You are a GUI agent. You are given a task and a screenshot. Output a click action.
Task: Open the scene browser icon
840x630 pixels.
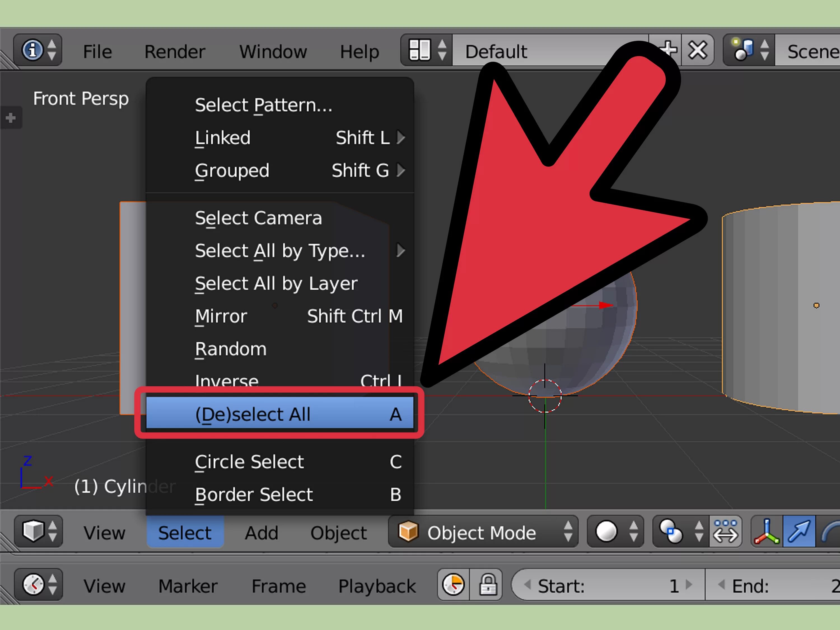[749, 50]
